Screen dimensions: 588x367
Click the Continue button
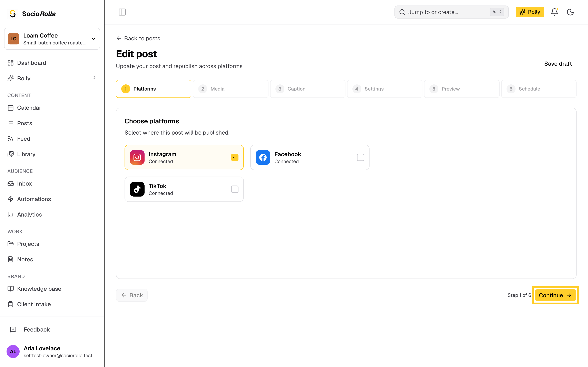(555, 295)
